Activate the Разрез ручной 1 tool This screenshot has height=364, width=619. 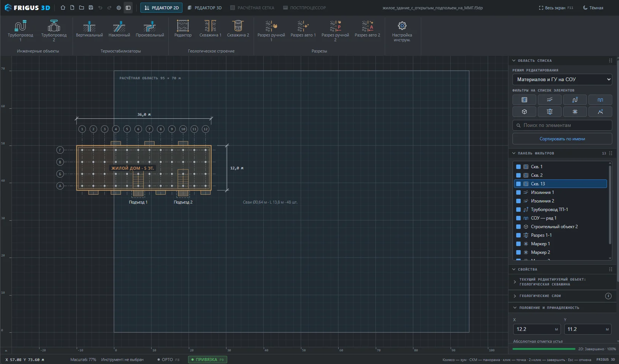click(271, 31)
